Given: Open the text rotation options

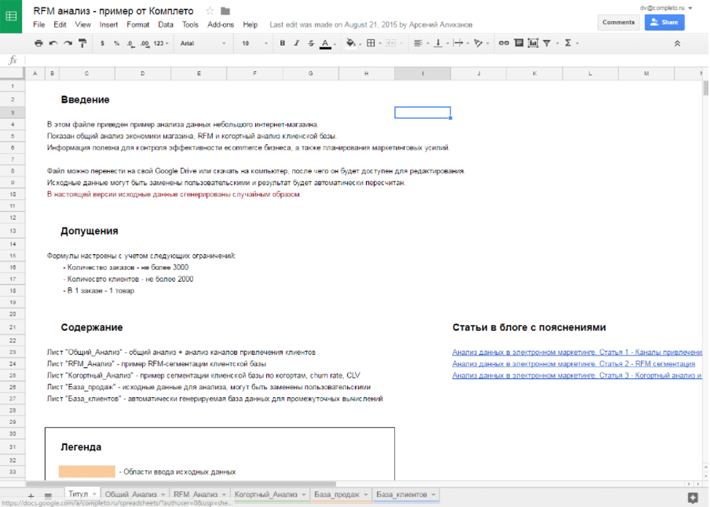Looking at the screenshot, I should click(x=480, y=43).
